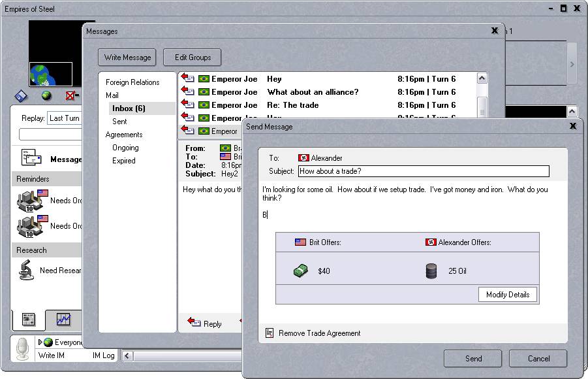
Task: Click the Write Message button
Action: 128,58
